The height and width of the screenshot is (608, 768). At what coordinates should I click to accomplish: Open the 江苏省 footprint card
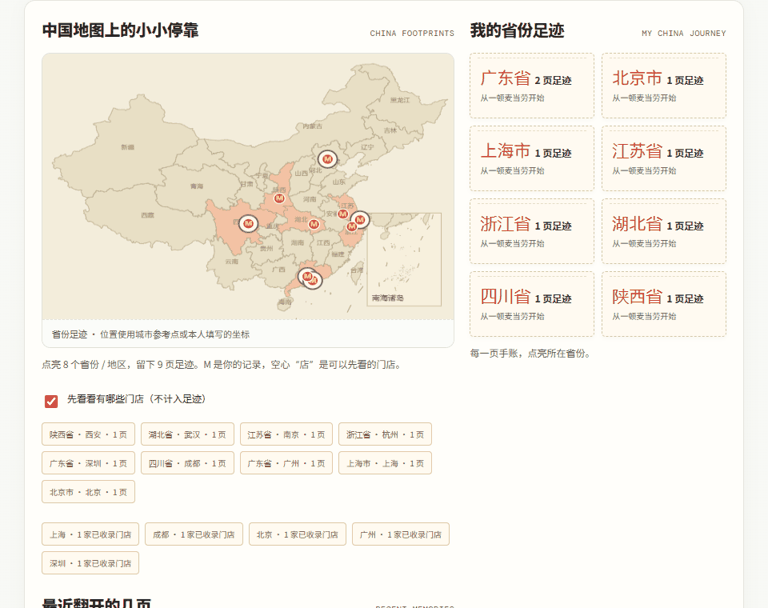pos(664,158)
